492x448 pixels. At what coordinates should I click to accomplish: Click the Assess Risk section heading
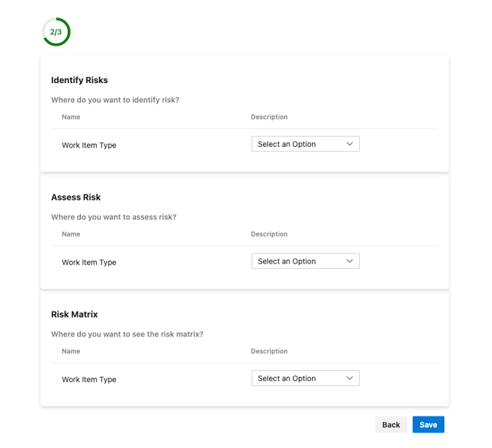(x=76, y=198)
